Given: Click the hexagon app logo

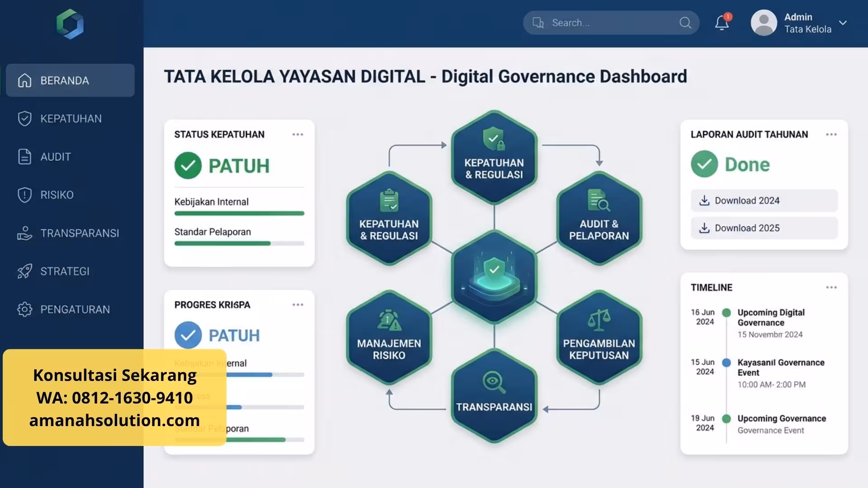Looking at the screenshot, I should pos(70,24).
